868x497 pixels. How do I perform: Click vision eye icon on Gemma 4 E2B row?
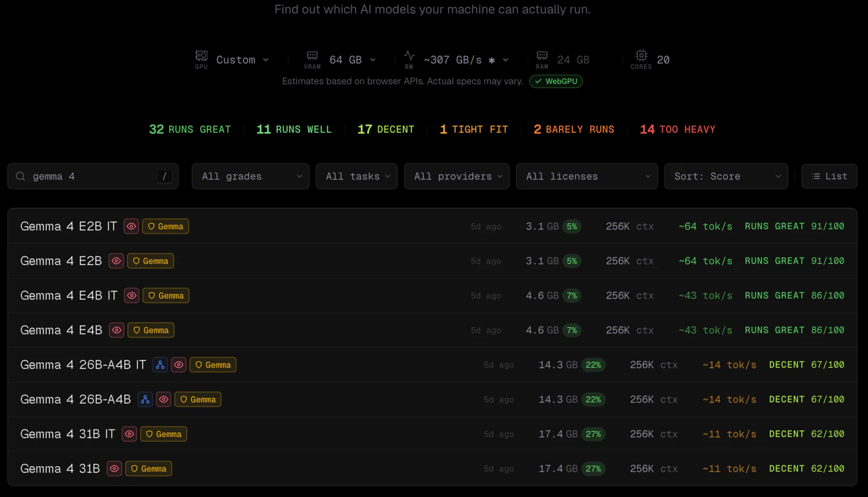(x=116, y=261)
